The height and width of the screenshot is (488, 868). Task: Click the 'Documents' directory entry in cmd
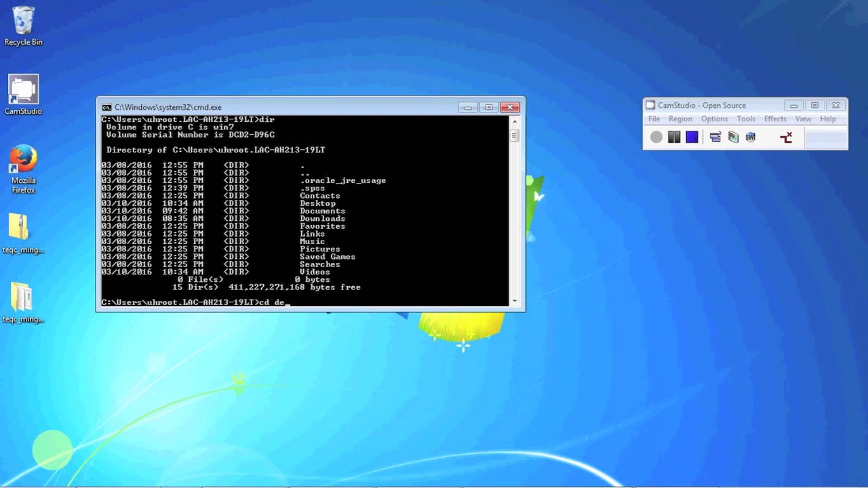322,211
